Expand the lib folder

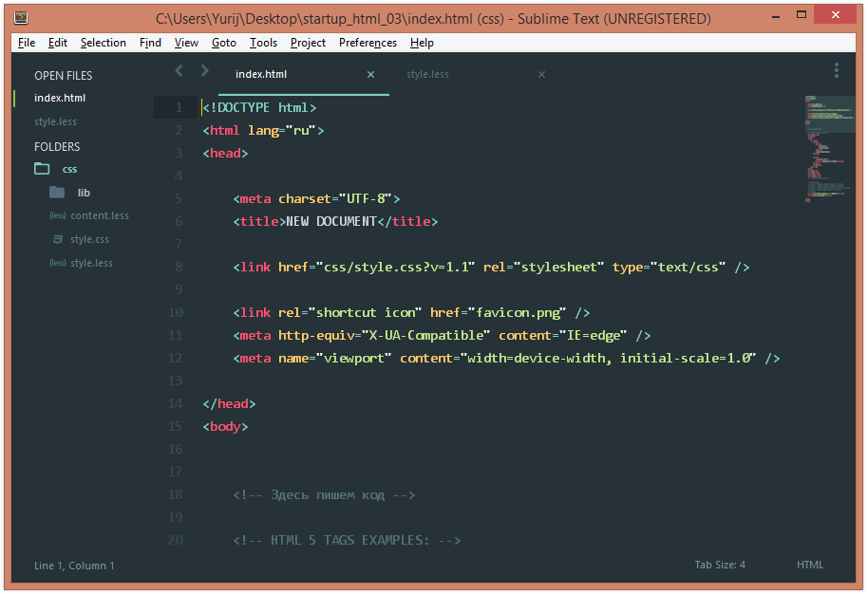coord(84,193)
